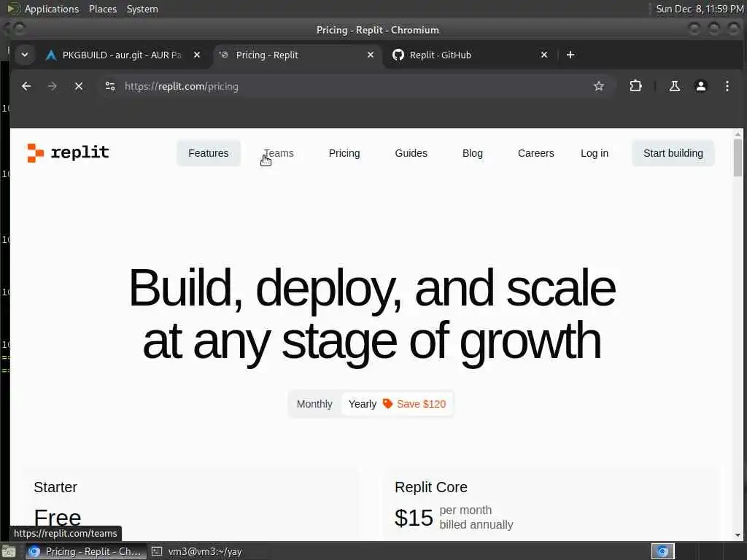The image size is (747, 560).
Task: Expand the tab search dropdown arrow
Action: 25,55
